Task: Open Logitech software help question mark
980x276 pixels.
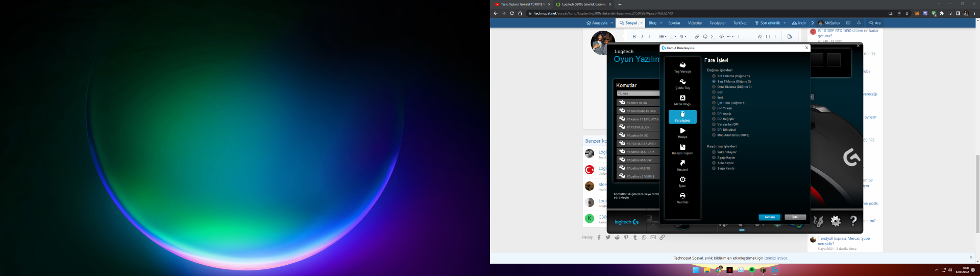Action: point(853,221)
